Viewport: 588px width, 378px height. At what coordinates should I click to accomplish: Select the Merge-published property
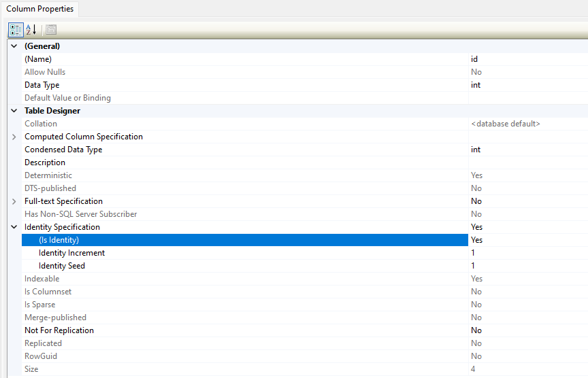pyautogui.click(x=245, y=317)
